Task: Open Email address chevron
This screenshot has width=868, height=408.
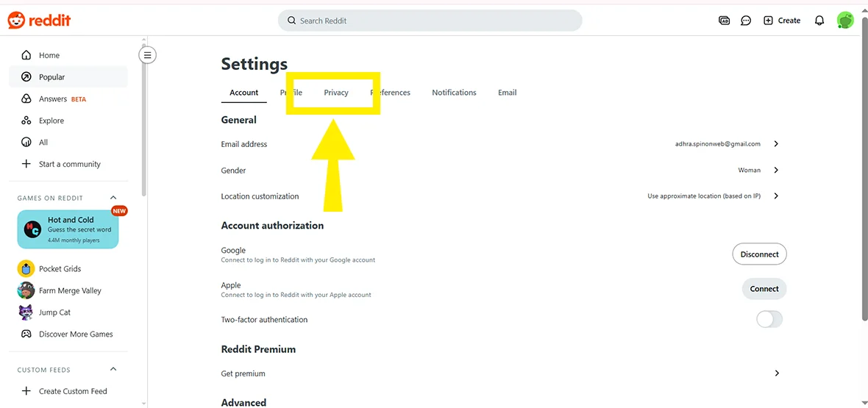Action: [x=776, y=144]
